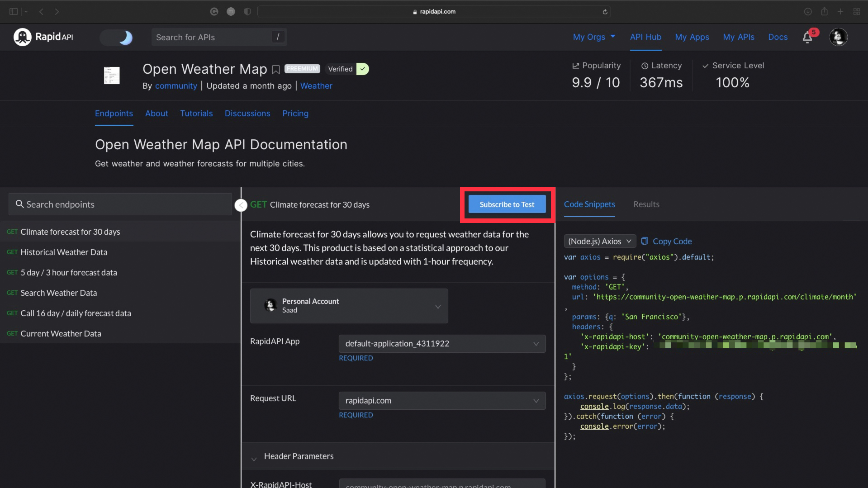Open My APIs page
The width and height of the screenshot is (868, 488).
[x=739, y=37]
